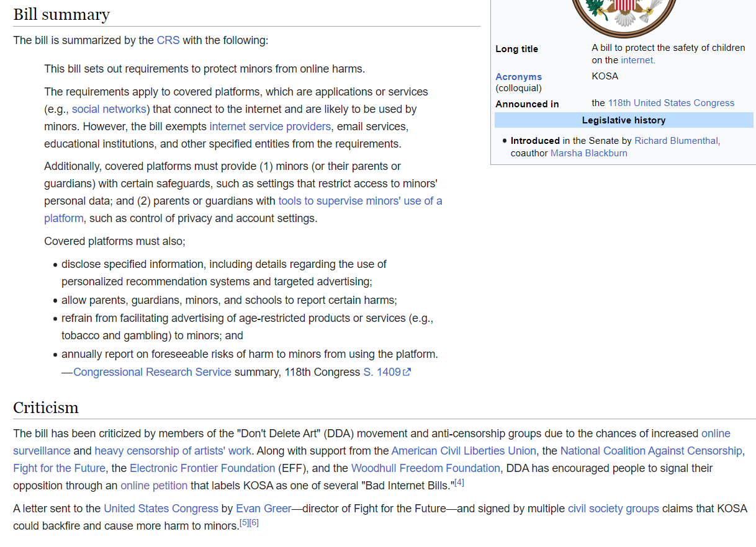Open Richard Blumenthal's article link
The image size is (756, 547).
click(676, 141)
